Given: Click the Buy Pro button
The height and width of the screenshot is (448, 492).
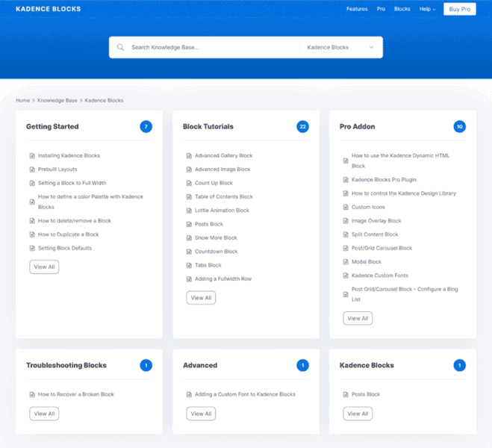Looking at the screenshot, I should [x=459, y=9].
